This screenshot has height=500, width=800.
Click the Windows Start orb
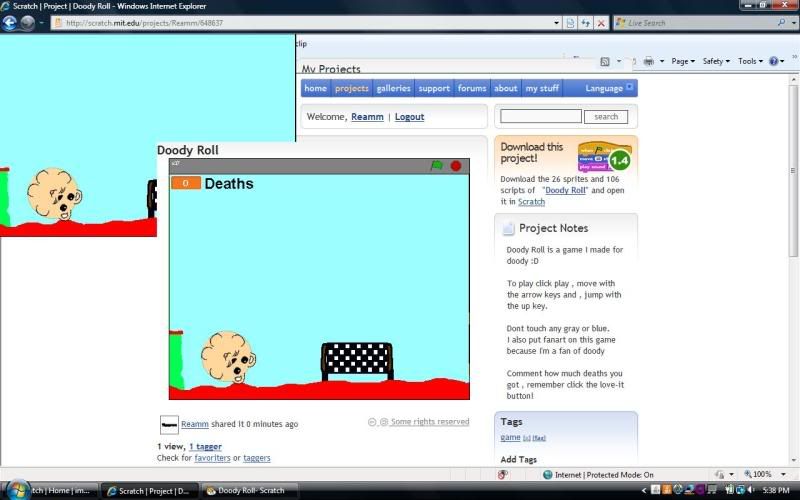[x=10, y=490]
